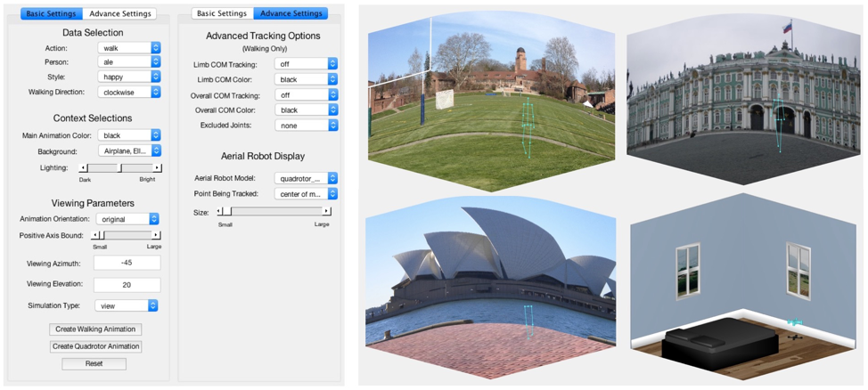Switch to Advance Settings tab in left panel
Screen dimensions: 868x390
tap(119, 14)
